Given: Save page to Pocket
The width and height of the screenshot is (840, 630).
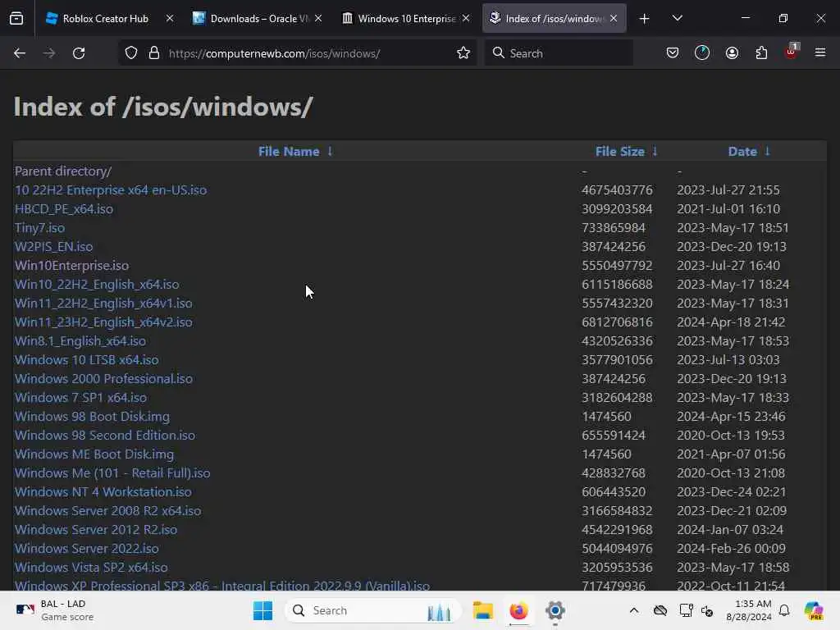Looking at the screenshot, I should tap(673, 53).
